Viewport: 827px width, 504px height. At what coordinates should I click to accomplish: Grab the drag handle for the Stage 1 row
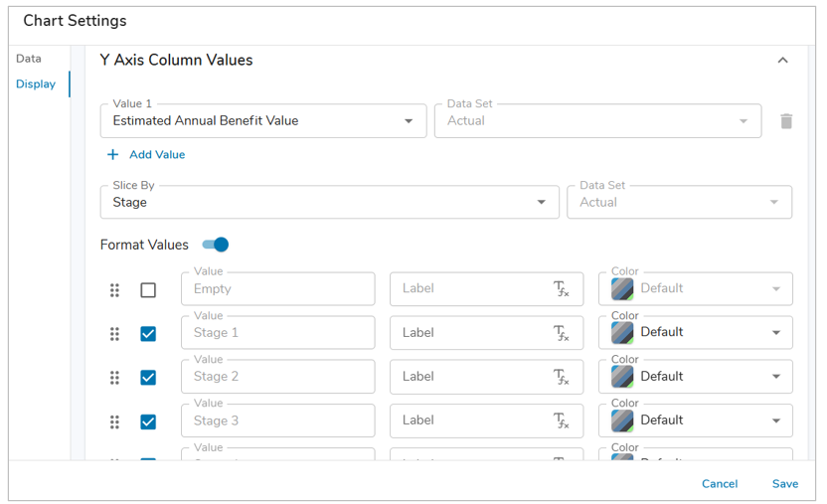click(x=114, y=334)
